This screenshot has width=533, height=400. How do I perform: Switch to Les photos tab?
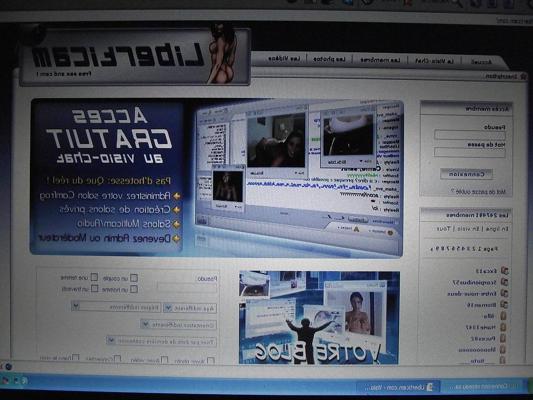(329, 59)
